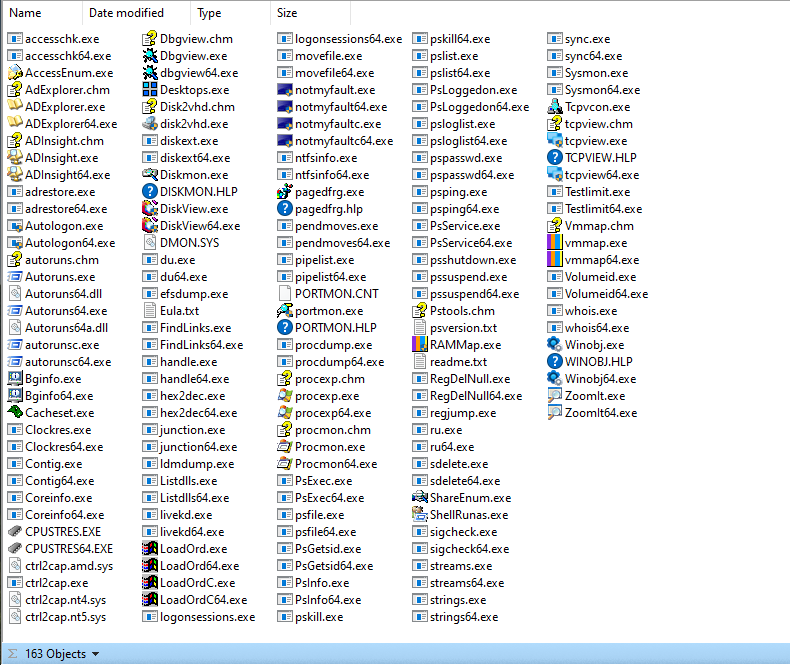Select the file psping.exe
The image size is (790, 665).
[450, 191]
